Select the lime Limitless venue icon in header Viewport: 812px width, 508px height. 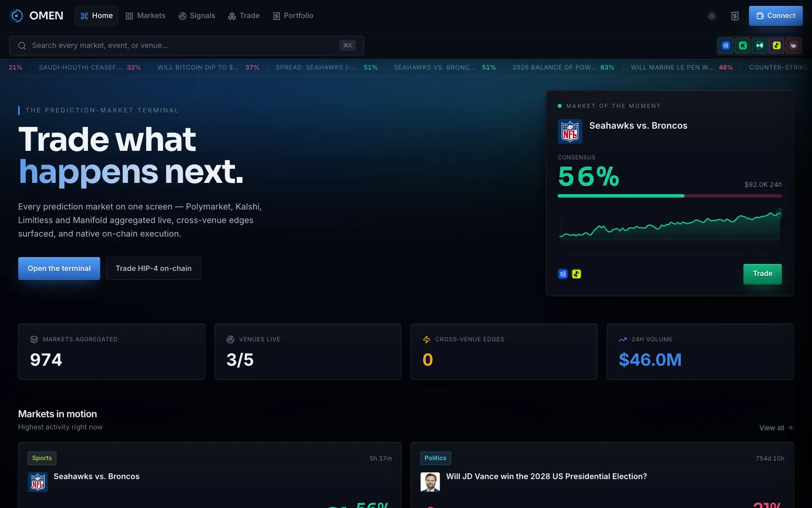(776, 46)
